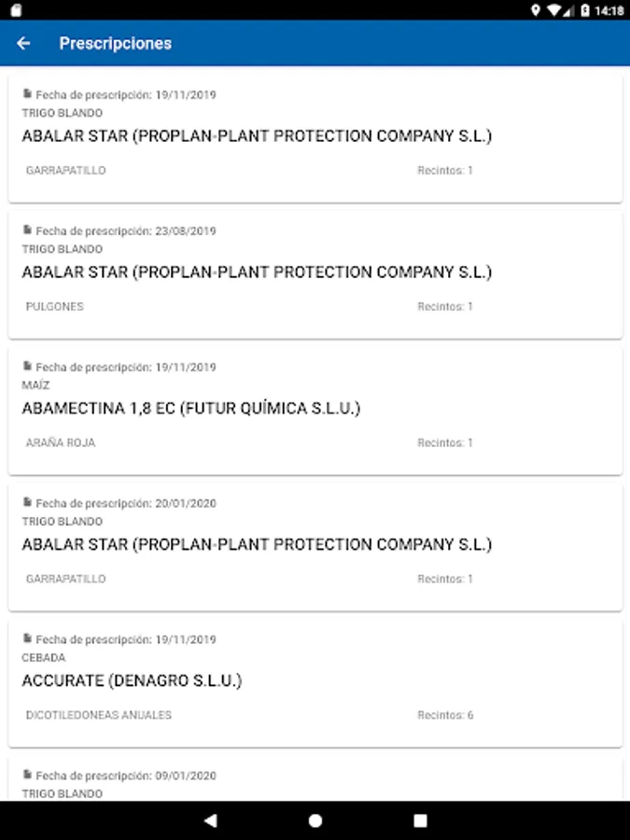Click document icon on the MAÍZ prescription card
630x840 pixels.
[x=27, y=366]
